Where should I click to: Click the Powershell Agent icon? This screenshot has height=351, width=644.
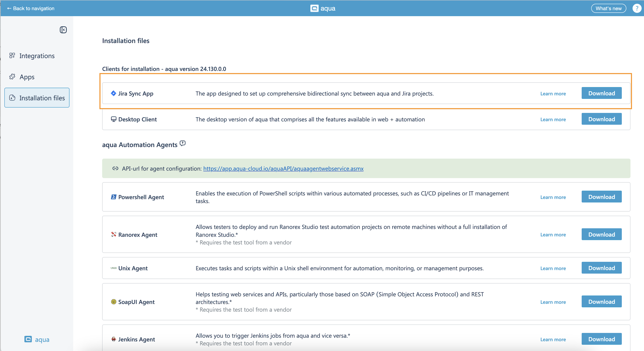click(114, 197)
